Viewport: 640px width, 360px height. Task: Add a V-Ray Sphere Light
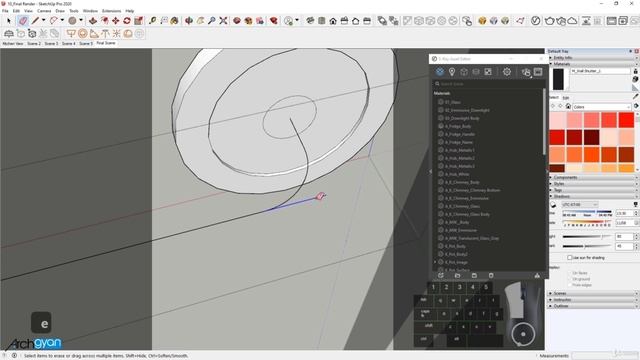point(82,33)
